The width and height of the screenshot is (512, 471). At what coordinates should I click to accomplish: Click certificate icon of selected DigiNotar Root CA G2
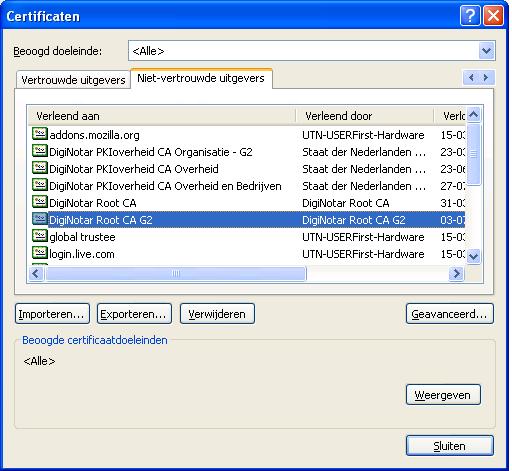(x=40, y=219)
